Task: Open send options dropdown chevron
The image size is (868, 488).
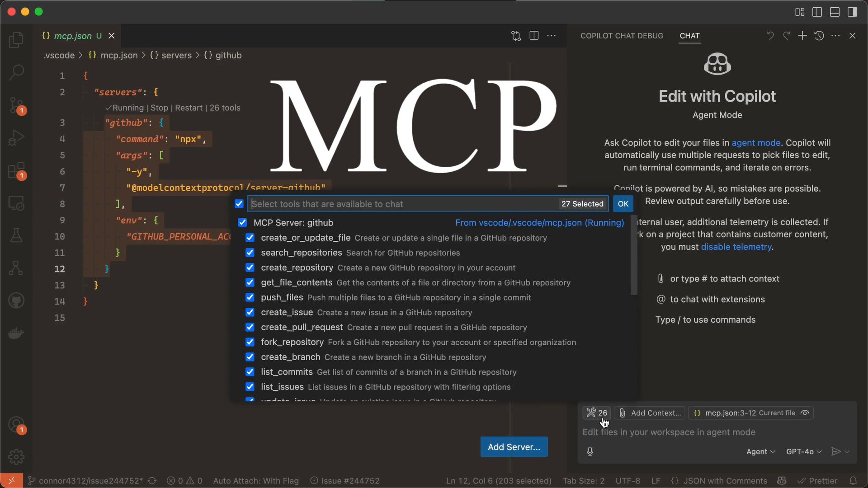Action: coord(847,451)
